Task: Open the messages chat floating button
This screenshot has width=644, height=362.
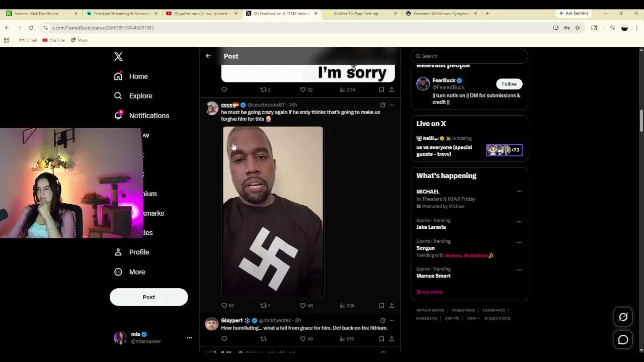Action: 623,340
